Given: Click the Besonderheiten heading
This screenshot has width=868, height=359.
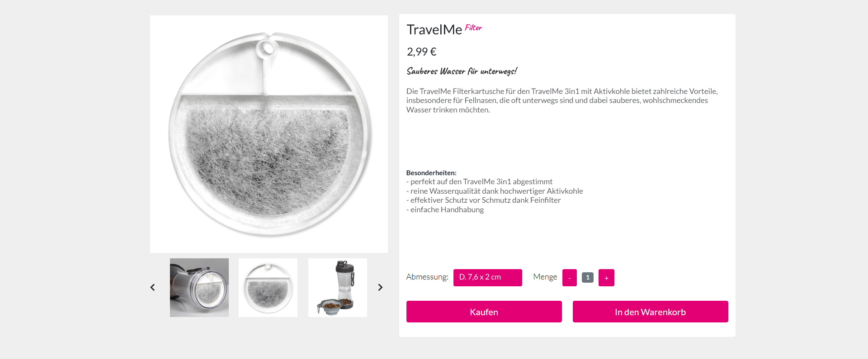Looking at the screenshot, I should 431,173.
